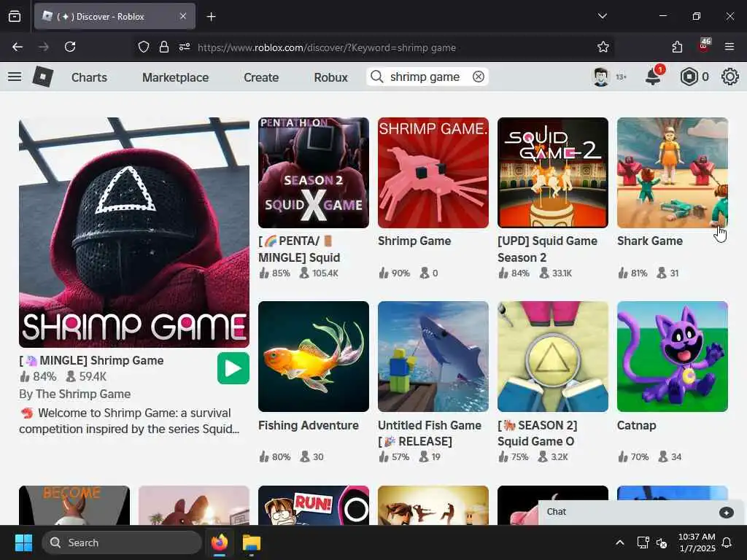Open Firefox extensions puzzle icon
This screenshot has height=560, width=747.
[677, 47]
